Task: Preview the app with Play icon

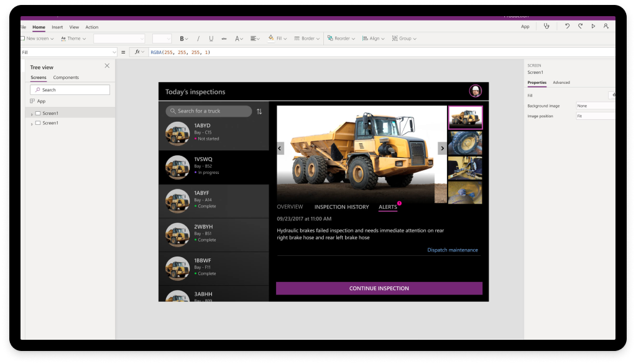Action: pyautogui.click(x=593, y=26)
